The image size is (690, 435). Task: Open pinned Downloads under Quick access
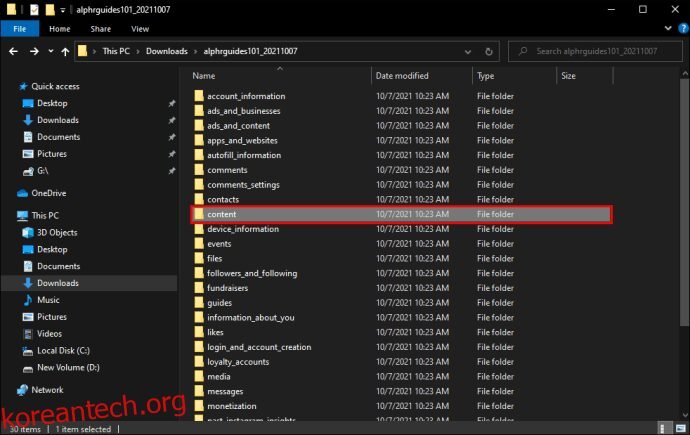coord(58,120)
